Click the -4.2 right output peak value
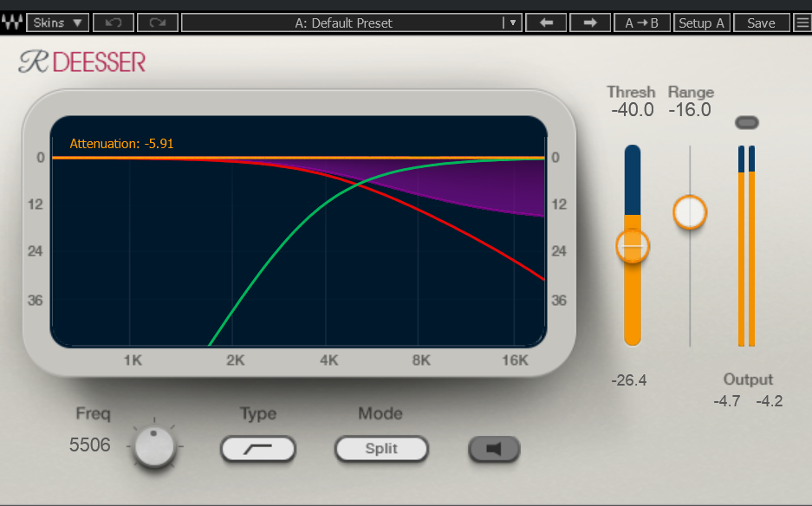This screenshot has height=506, width=812. (770, 401)
